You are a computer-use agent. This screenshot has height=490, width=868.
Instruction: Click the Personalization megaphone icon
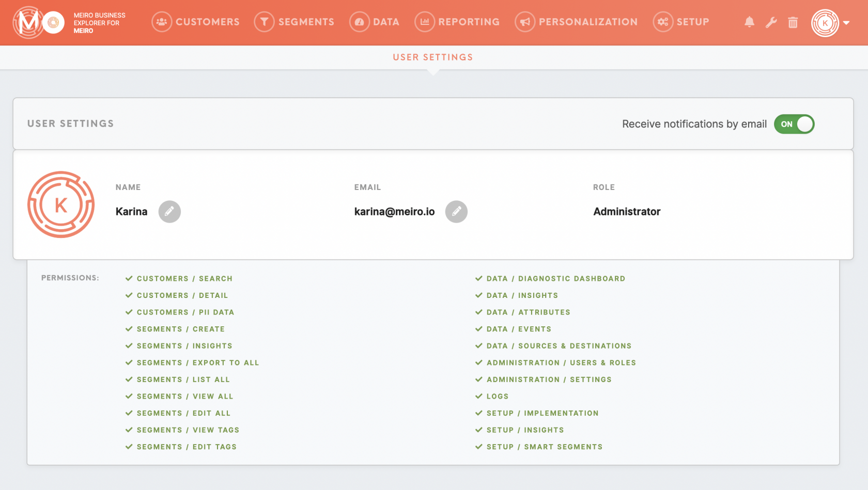525,22
